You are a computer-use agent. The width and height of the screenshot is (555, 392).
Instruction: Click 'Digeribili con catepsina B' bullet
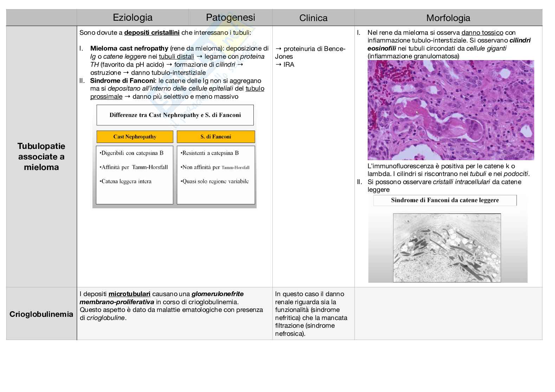[x=131, y=153]
